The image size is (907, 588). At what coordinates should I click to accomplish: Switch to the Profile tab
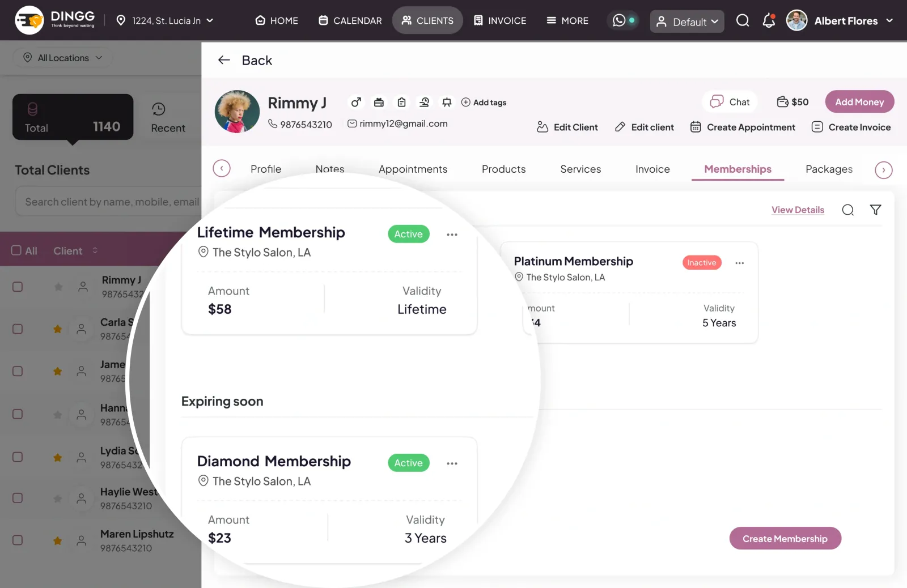[x=266, y=169]
